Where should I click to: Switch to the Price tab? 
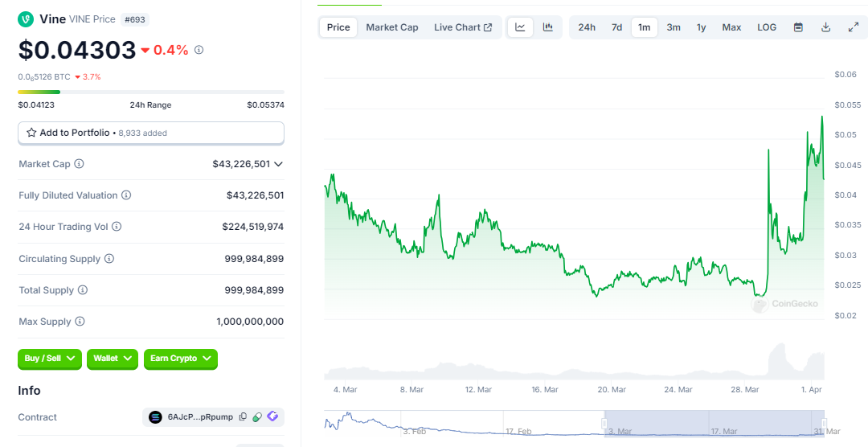tap(338, 27)
